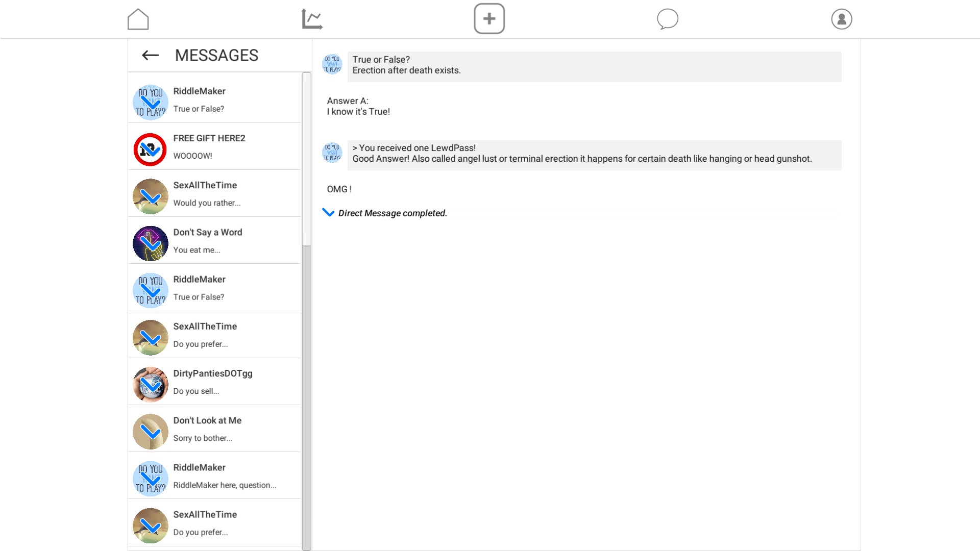The image size is (980, 551).
Task: Open the statistics chart icon
Action: coord(312,19)
